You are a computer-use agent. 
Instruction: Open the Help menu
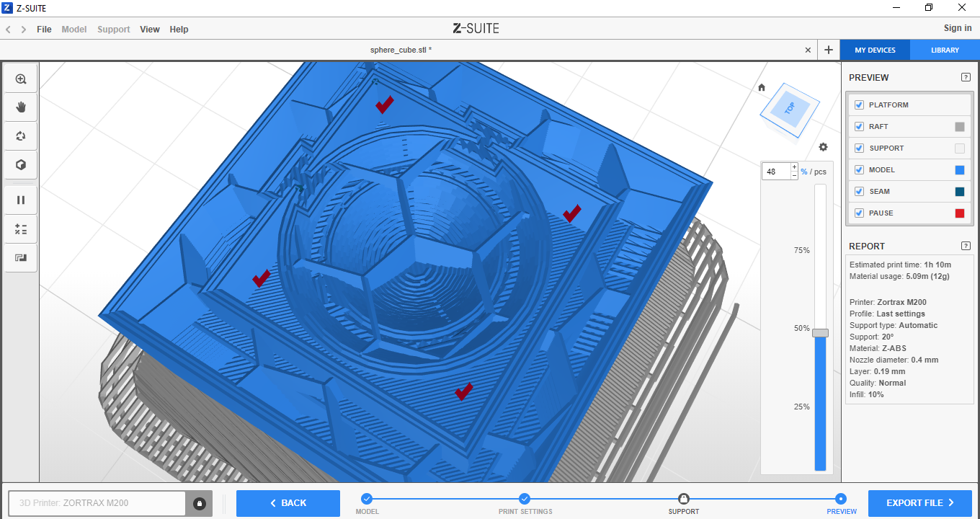pyautogui.click(x=179, y=30)
